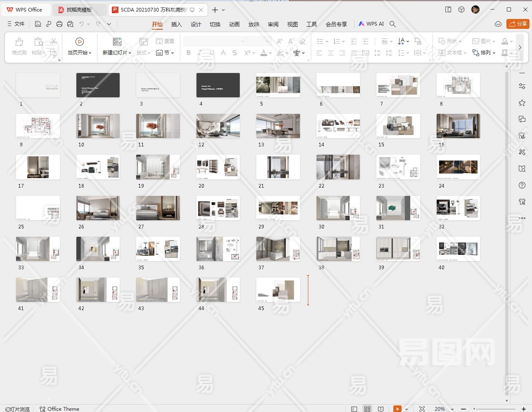Click the orange 分享 share button
The image size is (532, 412).
coord(518,24)
